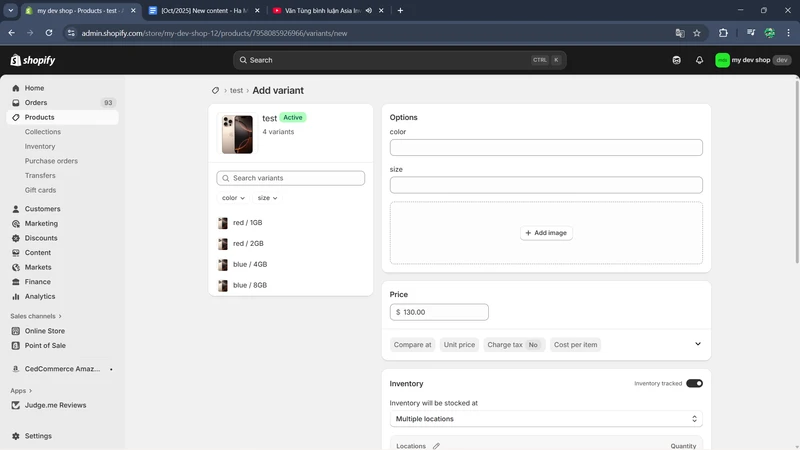Select the red / 2GB variant

coord(248,244)
